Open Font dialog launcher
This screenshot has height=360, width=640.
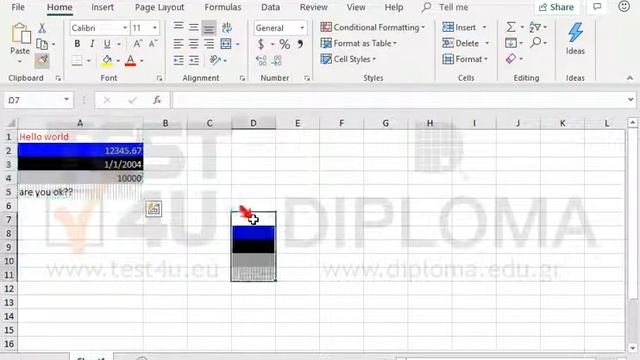tap(159, 78)
